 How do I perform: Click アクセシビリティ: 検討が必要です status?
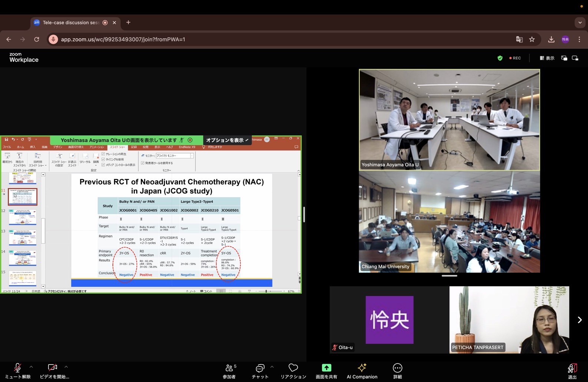(x=66, y=291)
